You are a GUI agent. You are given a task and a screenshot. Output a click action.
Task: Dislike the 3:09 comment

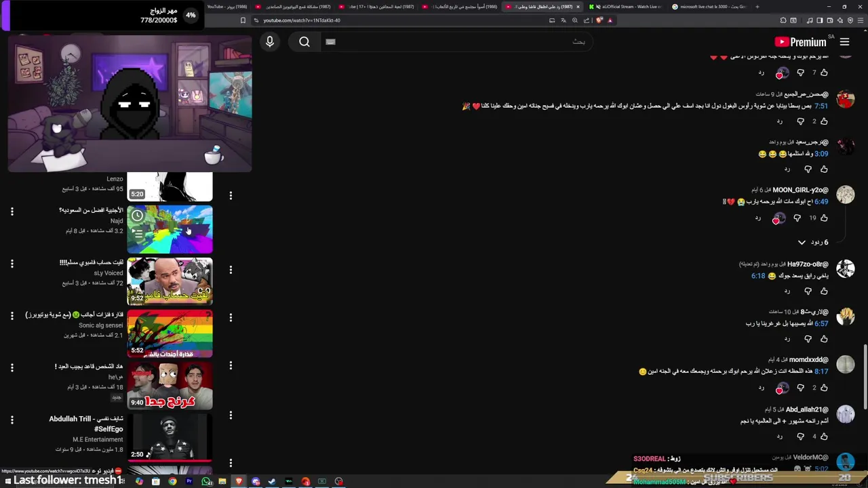click(808, 169)
